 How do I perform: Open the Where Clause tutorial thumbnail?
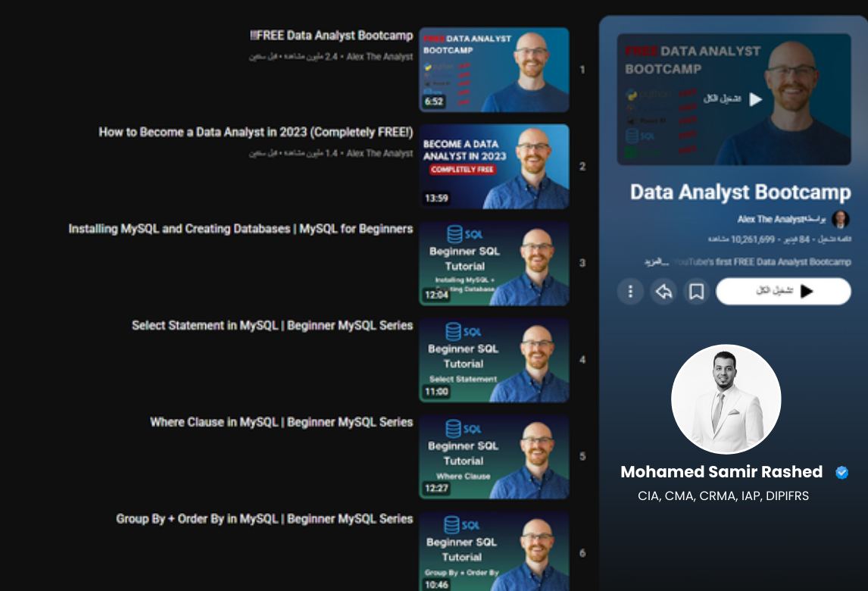[x=494, y=457]
